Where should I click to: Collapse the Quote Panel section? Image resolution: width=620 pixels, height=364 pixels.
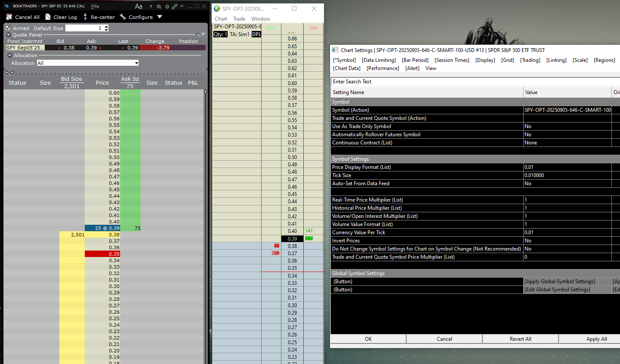tap(8, 35)
